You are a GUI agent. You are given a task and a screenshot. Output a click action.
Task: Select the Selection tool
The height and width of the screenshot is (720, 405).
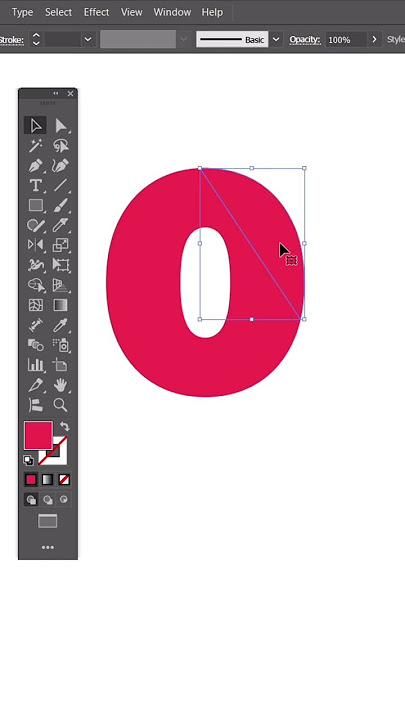tap(35, 125)
